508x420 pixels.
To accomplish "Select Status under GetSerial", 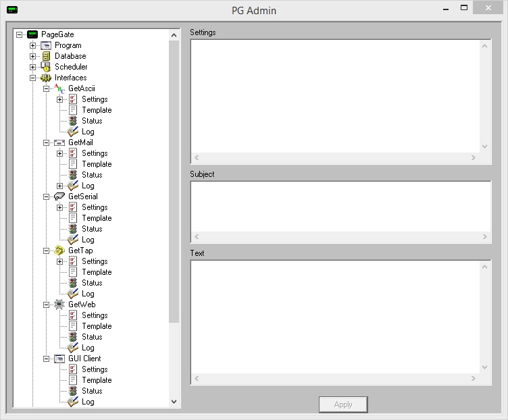I will point(92,229).
